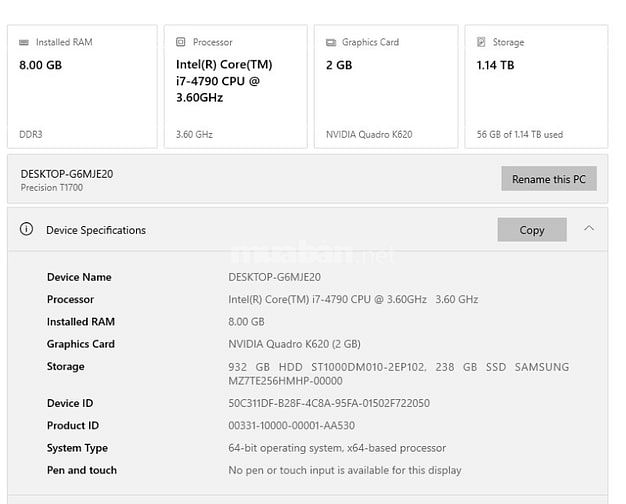This screenshot has width=626, height=504.
Task: Click the Storage HDD and SSD details text
Action: [398, 374]
